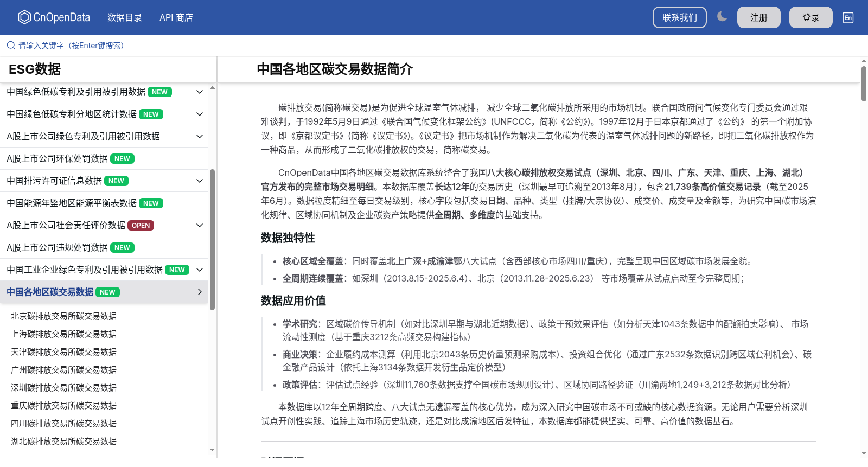
Task: Open the 数据目录 menu
Action: [125, 17]
